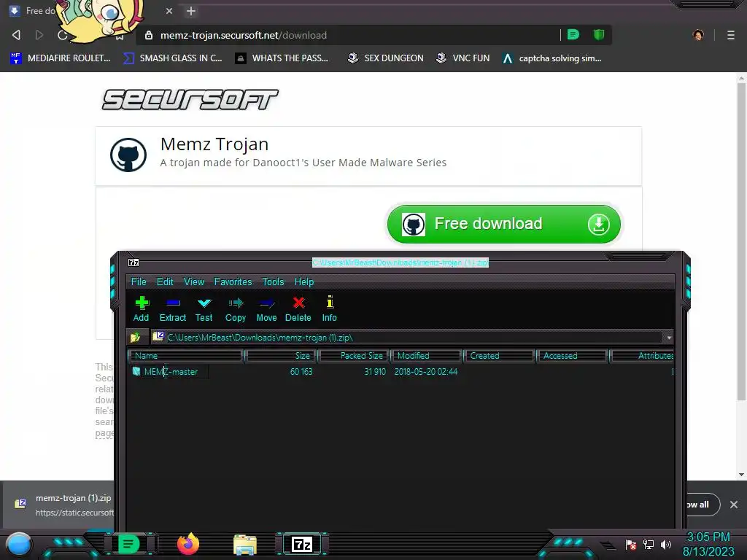747x560 pixels.
Task: Sort by the Accessed column header
Action: click(572, 356)
